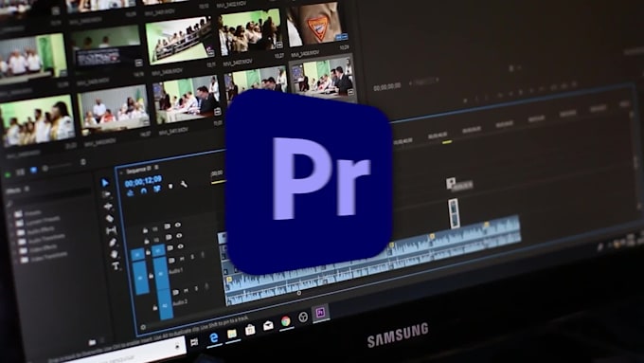The image size is (644, 363).
Task: Select the Effects panel tab
Action: 13,191
